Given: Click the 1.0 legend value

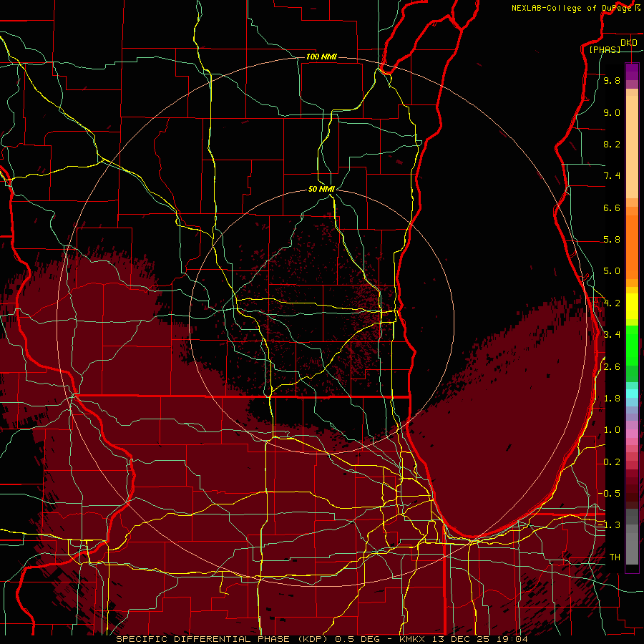Looking at the screenshot, I should [612, 430].
